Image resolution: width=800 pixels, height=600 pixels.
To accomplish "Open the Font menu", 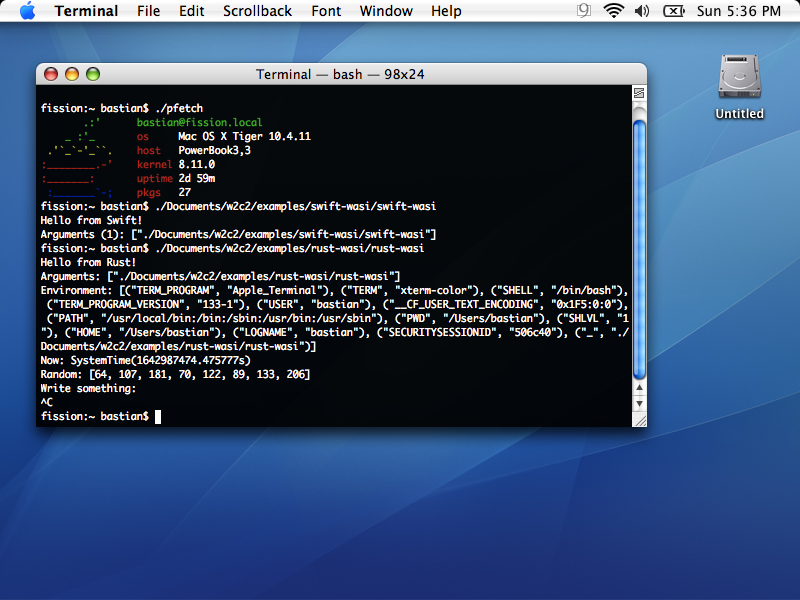I will point(326,11).
